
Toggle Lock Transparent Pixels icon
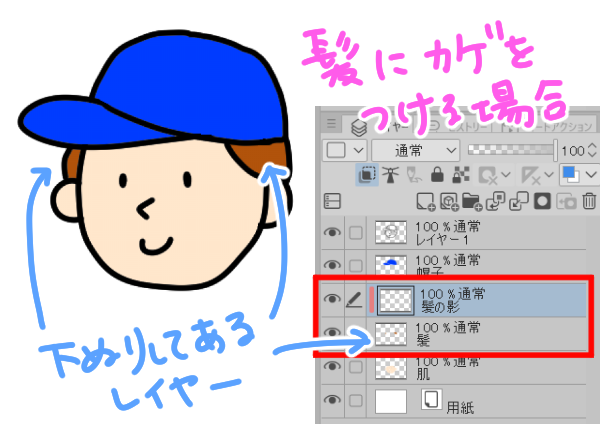(x=461, y=175)
